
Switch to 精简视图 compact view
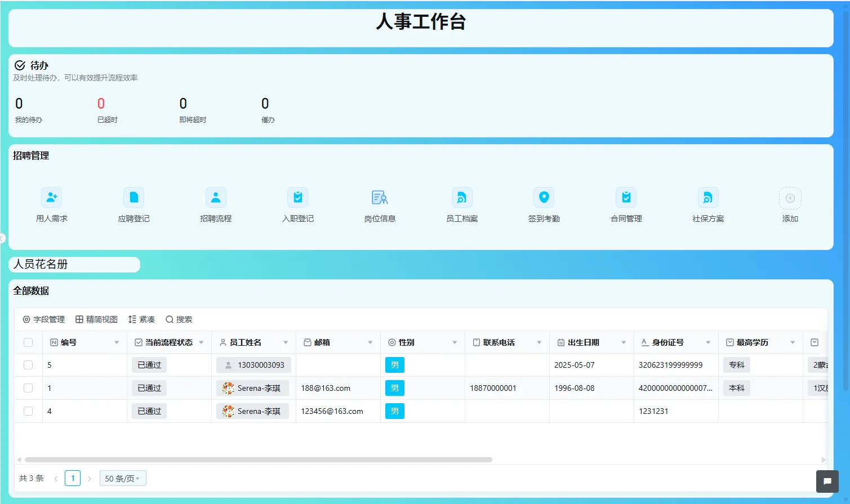[96, 319]
